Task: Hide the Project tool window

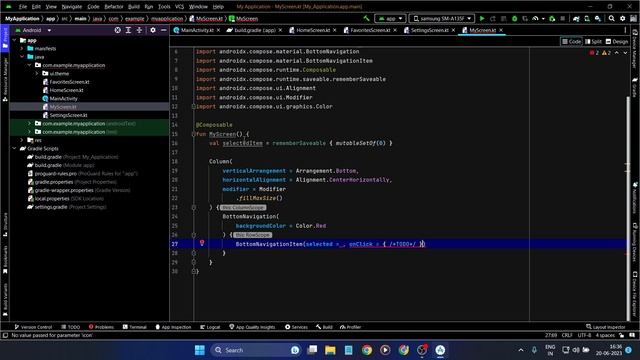Action: click(164, 30)
